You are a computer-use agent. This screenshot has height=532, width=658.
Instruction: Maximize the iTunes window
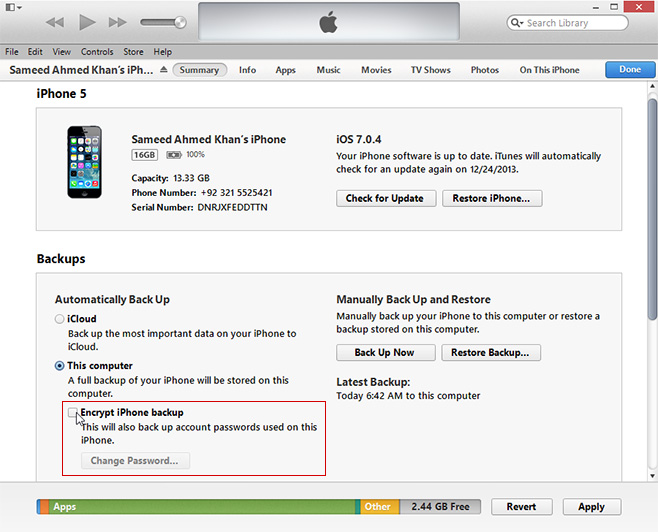(614, 7)
